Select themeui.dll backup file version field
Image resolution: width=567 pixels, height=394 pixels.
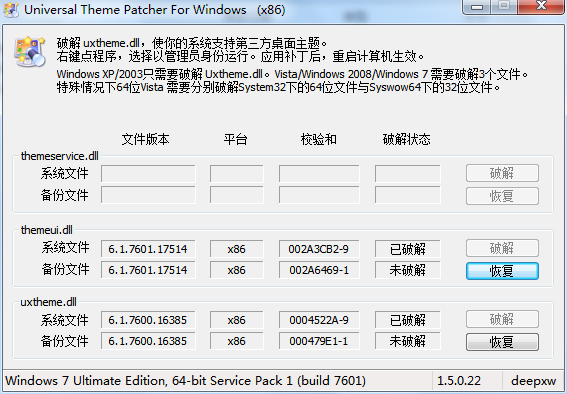pos(148,270)
